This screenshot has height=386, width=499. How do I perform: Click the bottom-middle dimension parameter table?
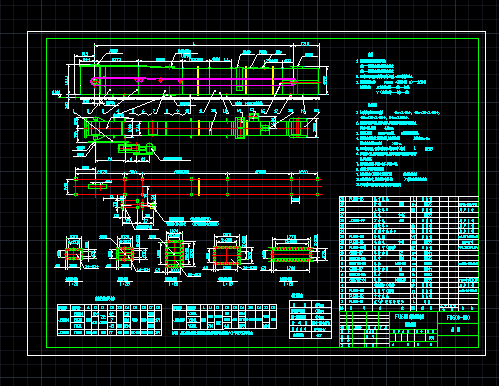[224, 317]
